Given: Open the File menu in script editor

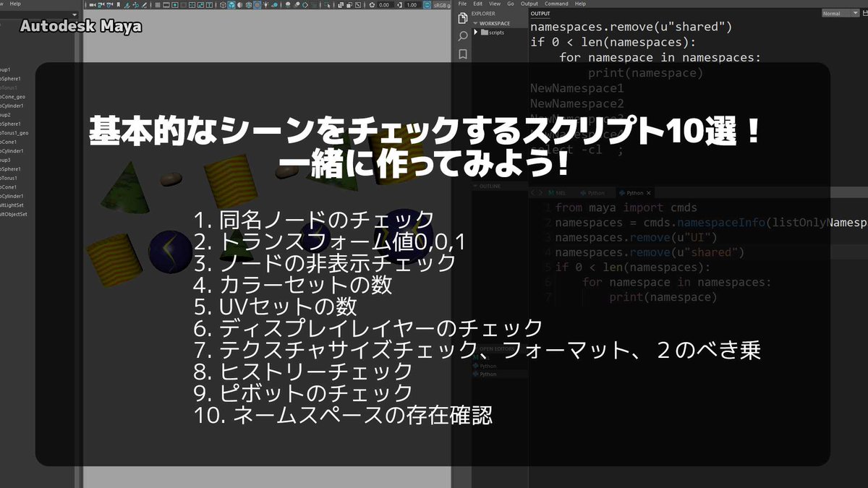Looking at the screenshot, I should (x=463, y=4).
